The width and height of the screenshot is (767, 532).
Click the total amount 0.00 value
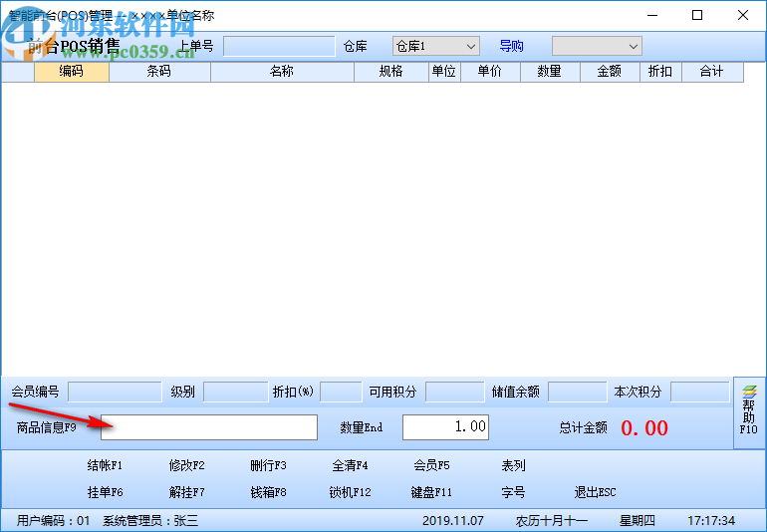[644, 428]
